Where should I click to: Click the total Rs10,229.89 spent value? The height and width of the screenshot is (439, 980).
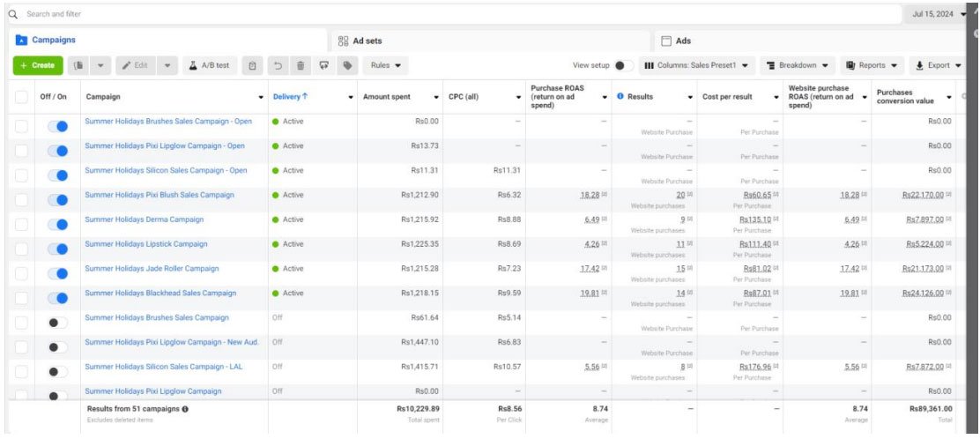pos(418,408)
